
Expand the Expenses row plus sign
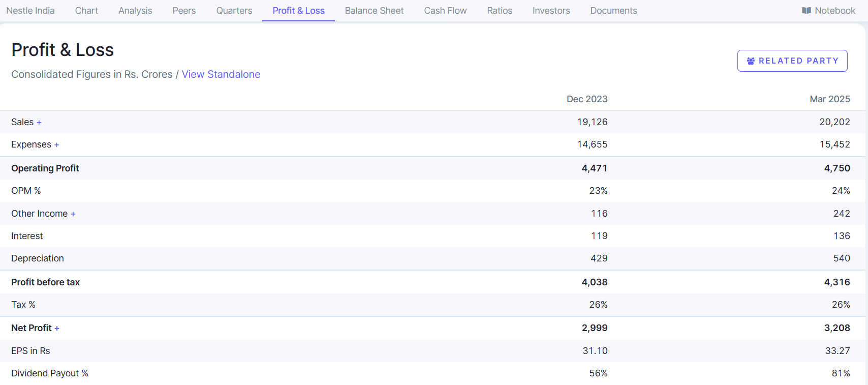56,145
